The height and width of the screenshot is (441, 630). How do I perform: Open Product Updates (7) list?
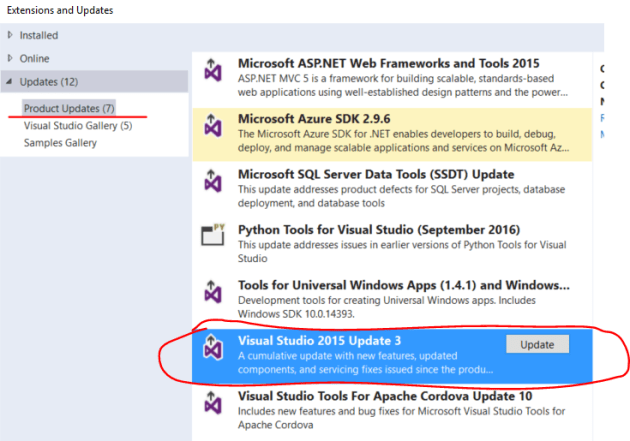pyautogui.click(x=69, y=108)
